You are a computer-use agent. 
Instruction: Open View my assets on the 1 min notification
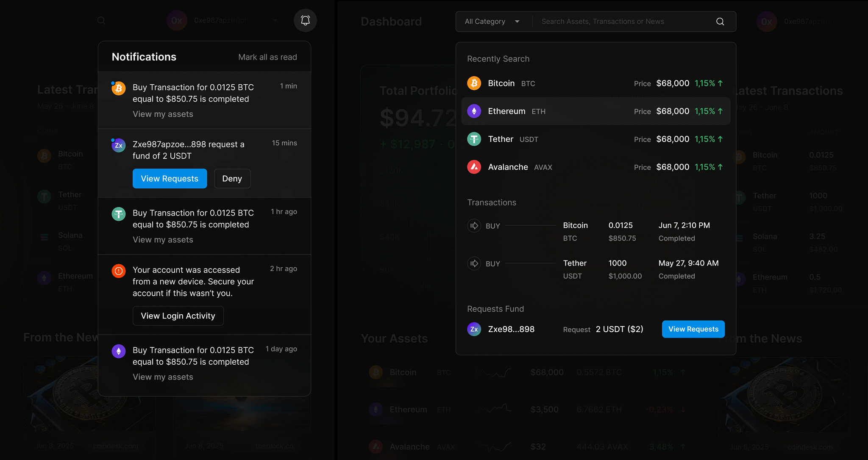coord(162,114)
